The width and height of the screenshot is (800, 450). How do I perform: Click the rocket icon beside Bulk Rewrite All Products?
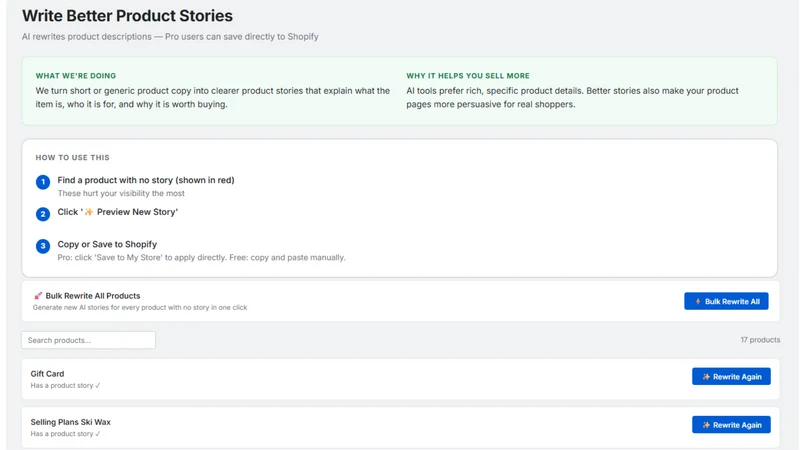click(x=38, y=296)
